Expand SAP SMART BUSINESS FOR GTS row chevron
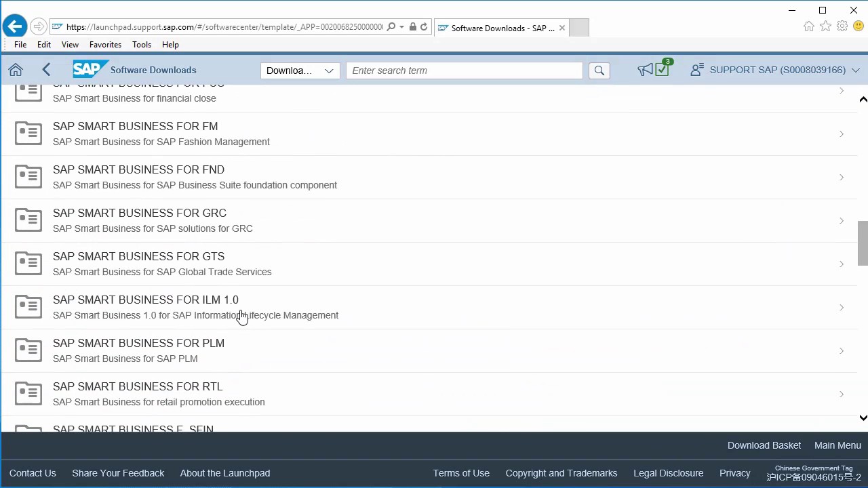This screenshot has height=488, width=868. (842, 264)
